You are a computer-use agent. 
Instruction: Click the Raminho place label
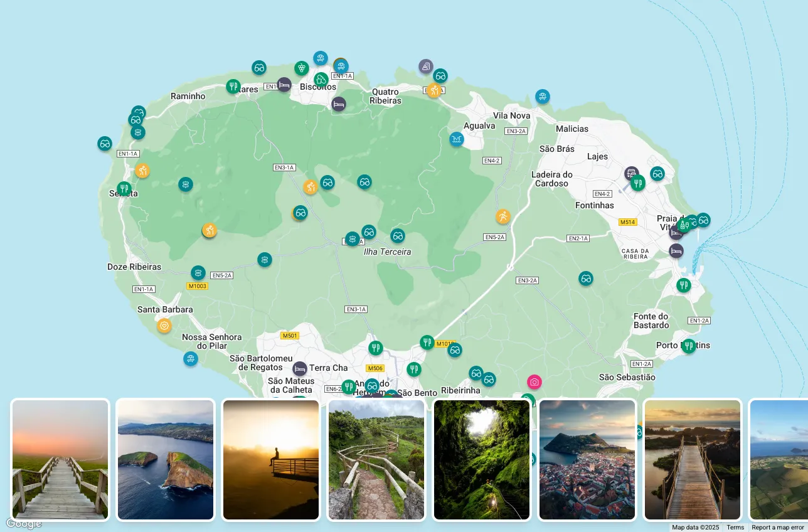click(x=188, y=96)
